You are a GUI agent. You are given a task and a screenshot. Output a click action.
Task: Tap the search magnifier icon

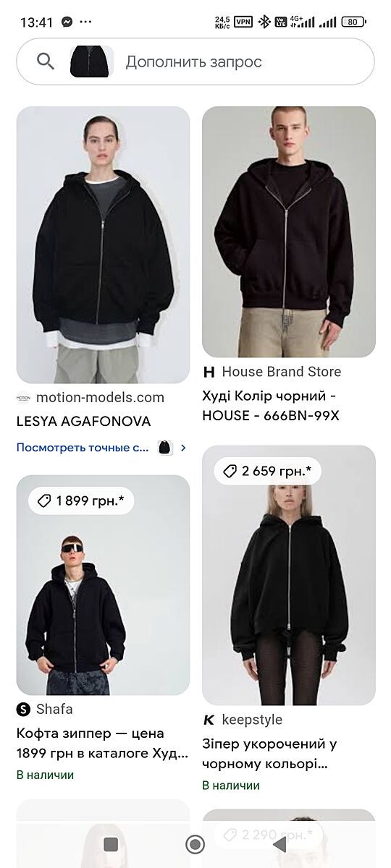pyautogui.click(x=45, y=62)
